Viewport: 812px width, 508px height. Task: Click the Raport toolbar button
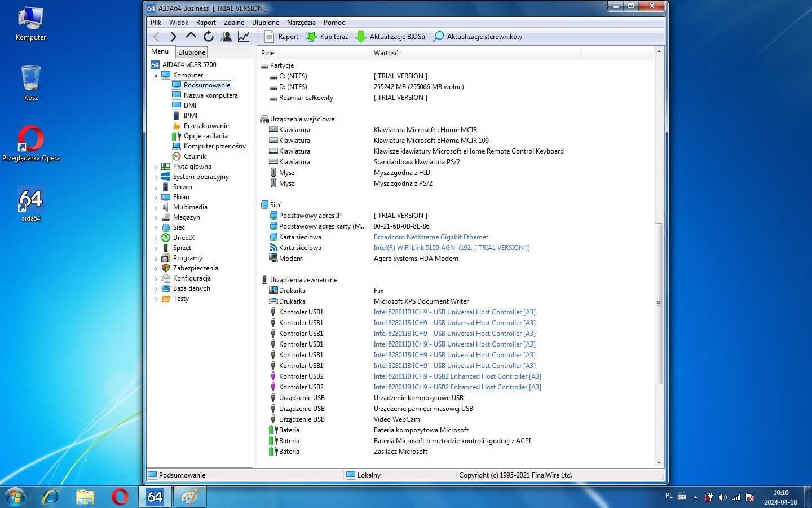(x=281, y=37)
